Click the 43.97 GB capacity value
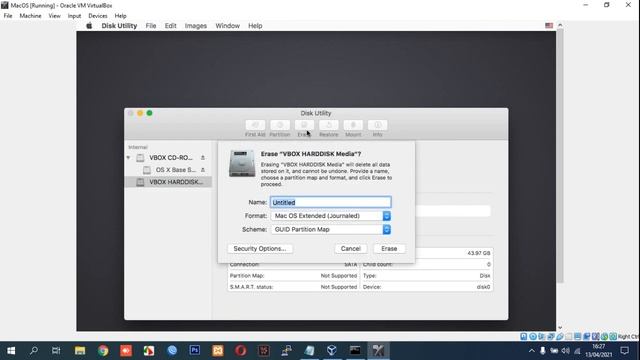The width and height of the screenshot is (640, 360). [479, 253]
